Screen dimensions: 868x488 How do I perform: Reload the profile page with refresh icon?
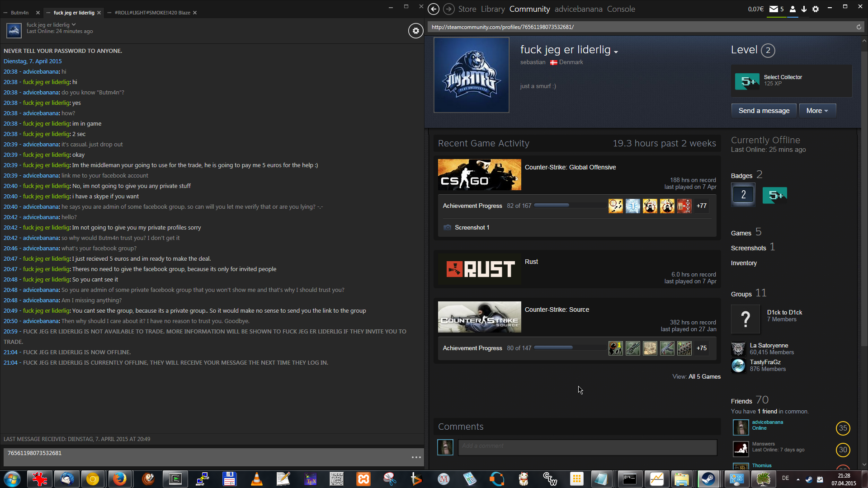click(859, 27)
